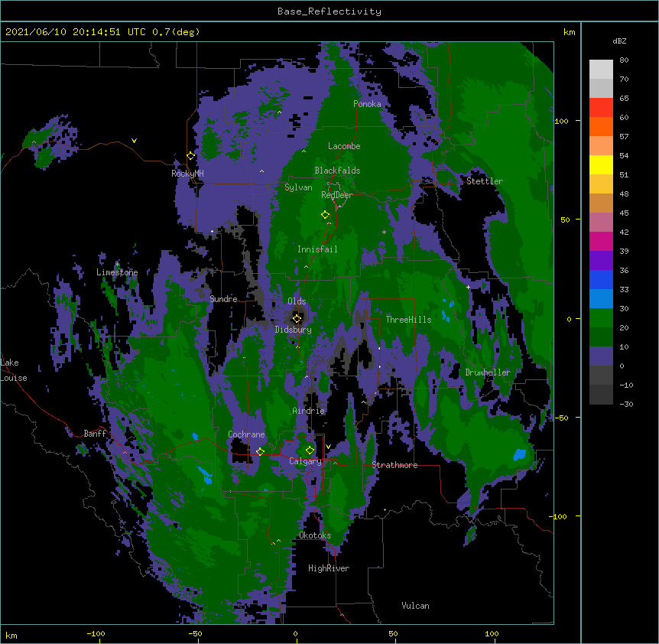Select the yellow V marker northwest of RockyMH
This screenshot has width=659, height=644.
pos(134,141)
